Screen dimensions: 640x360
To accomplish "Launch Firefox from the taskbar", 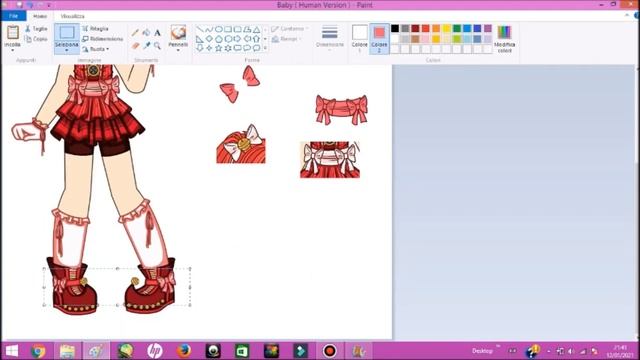I will pos(184,351).
